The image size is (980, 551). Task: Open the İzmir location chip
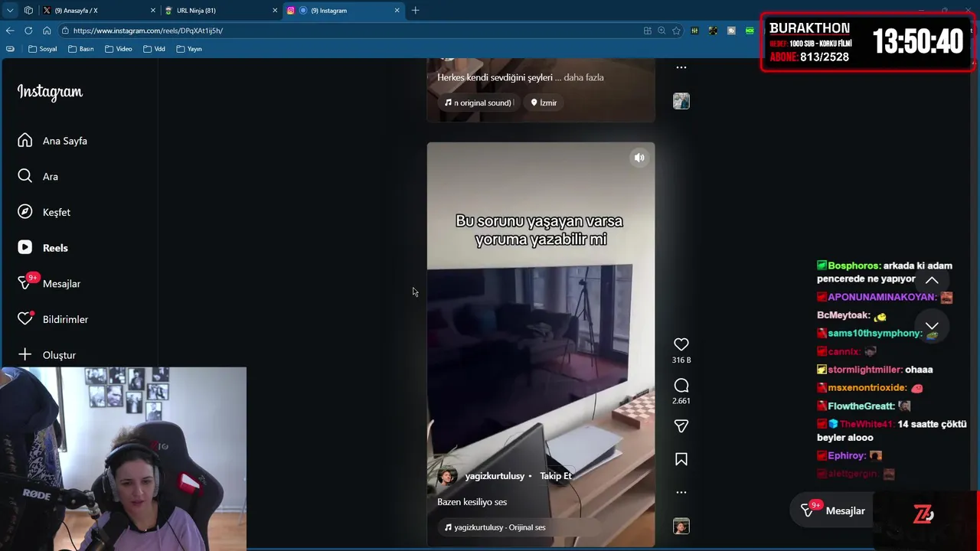click(544, 103)
